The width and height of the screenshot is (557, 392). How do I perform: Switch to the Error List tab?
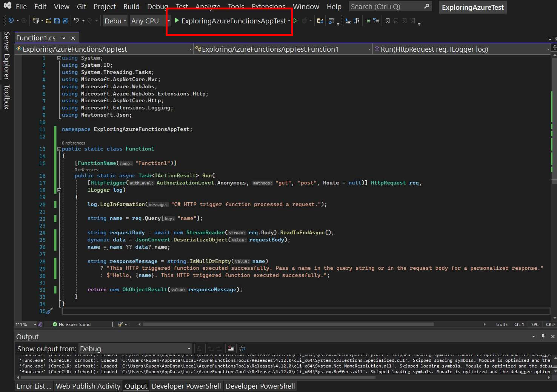pos(34,386)
